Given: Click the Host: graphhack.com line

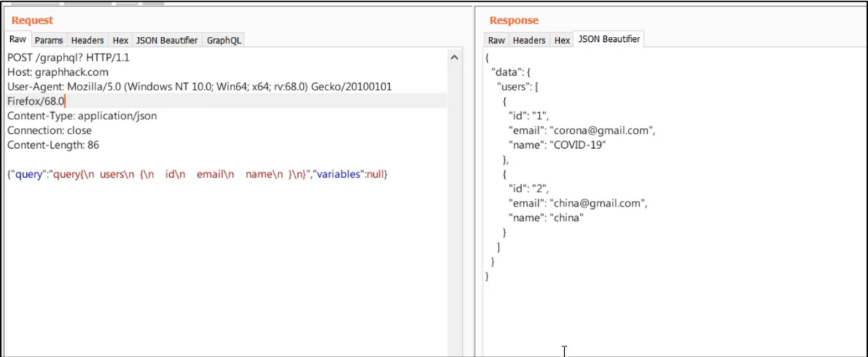Looking at the screenshot, I should pyautogui.click(x=59, y=72).
